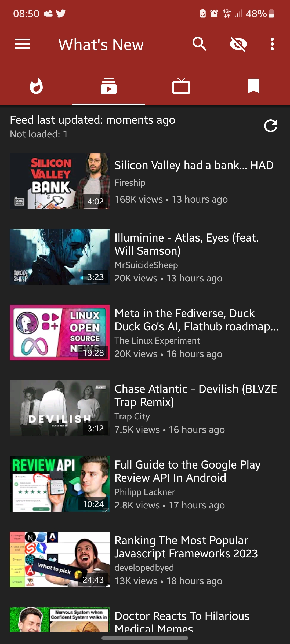Screen dimensions: 290x644
Task: Tap the Devilish thumbnail with 3:12 duration
Action: tap(60, 408)
